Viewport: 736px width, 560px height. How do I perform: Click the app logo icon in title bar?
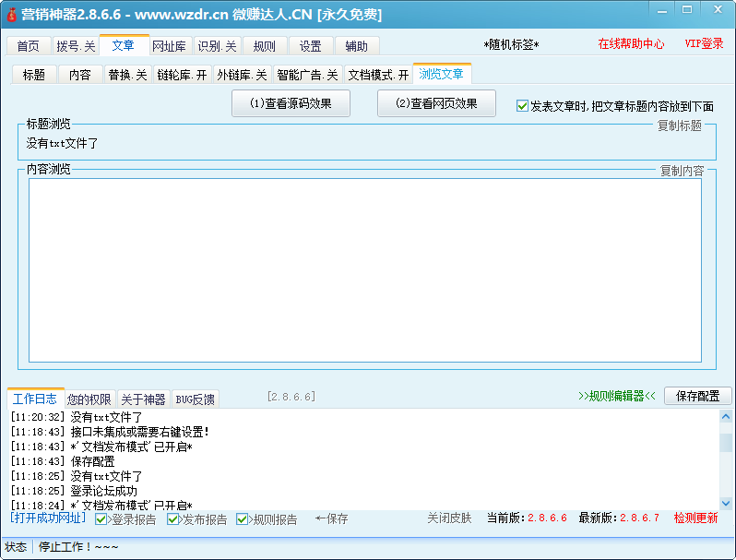(11, 15)
